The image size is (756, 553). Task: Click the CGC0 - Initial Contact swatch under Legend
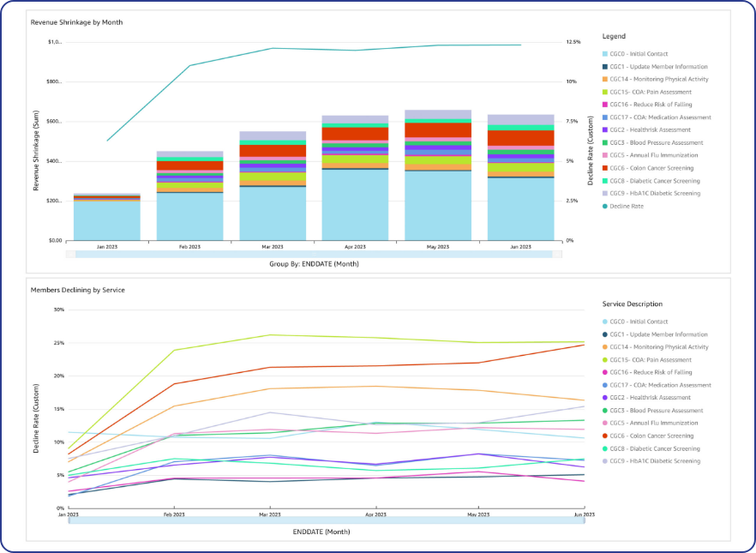coord(605,54)
